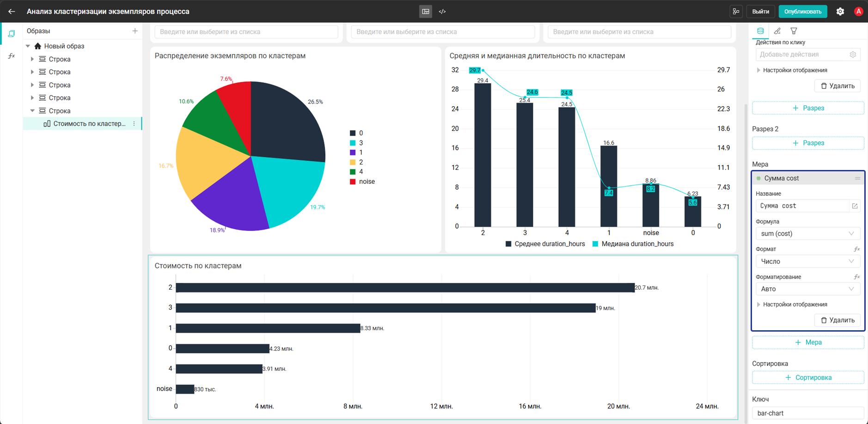Switch to the style brush tab
Viewport: 868px width, 424px height.
(777, 31)
